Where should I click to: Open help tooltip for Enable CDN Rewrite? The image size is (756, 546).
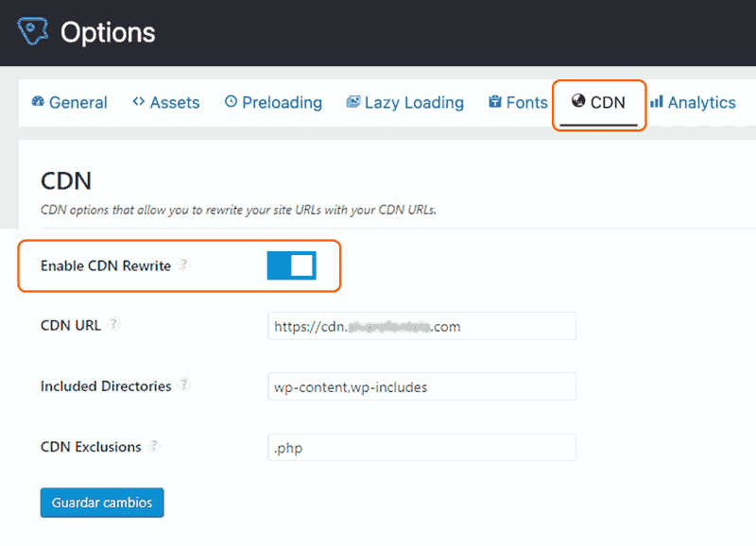184,265
